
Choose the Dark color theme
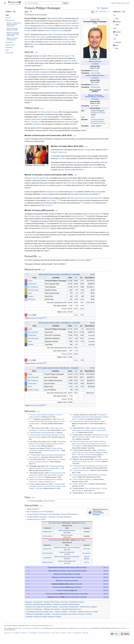(x=114, y=48)
